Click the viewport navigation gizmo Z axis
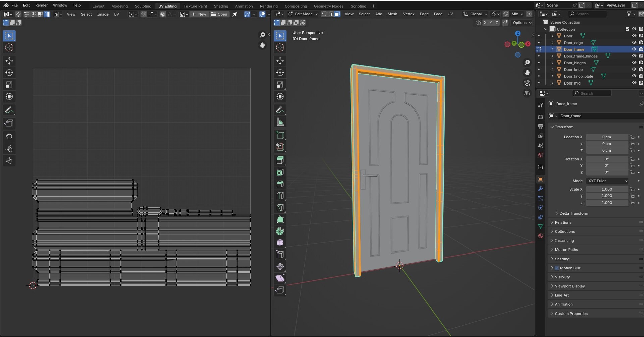This screenshot has height=337, width=644. tap(518, 34)
